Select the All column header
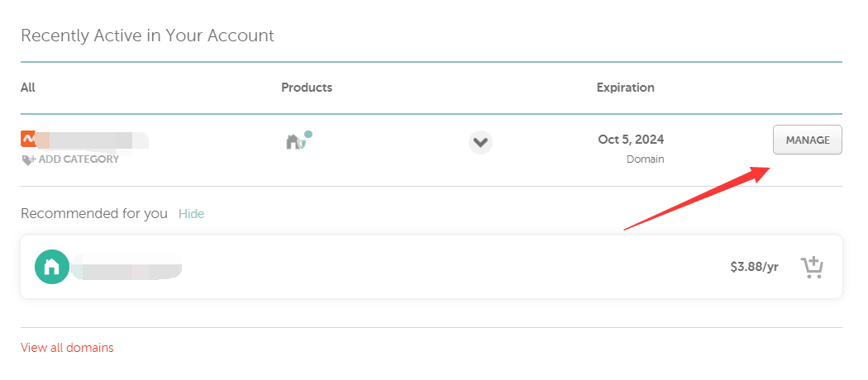This screenshot has width=868, height=380. [28, 88]
